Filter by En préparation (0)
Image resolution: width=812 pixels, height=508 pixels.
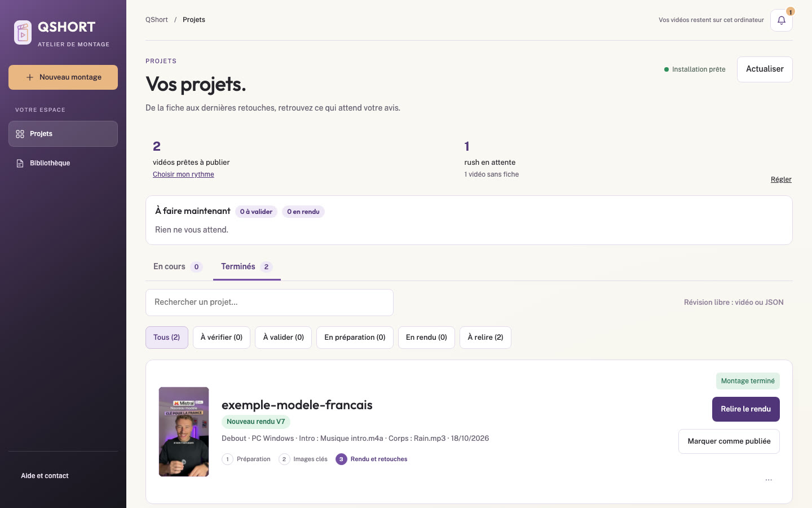(x=355, y=338)
